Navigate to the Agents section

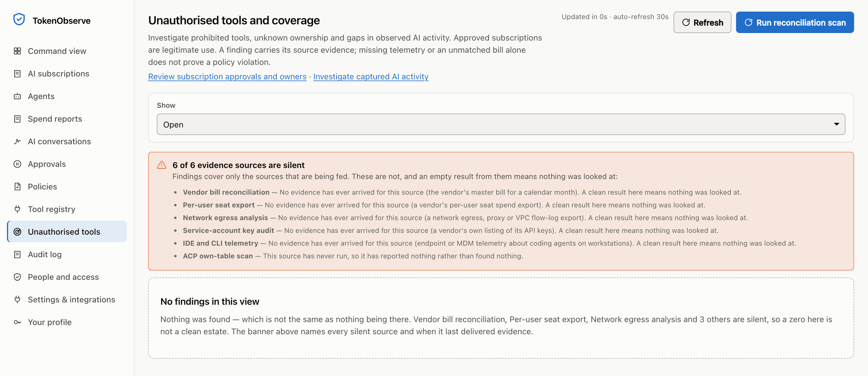point(67,96)
